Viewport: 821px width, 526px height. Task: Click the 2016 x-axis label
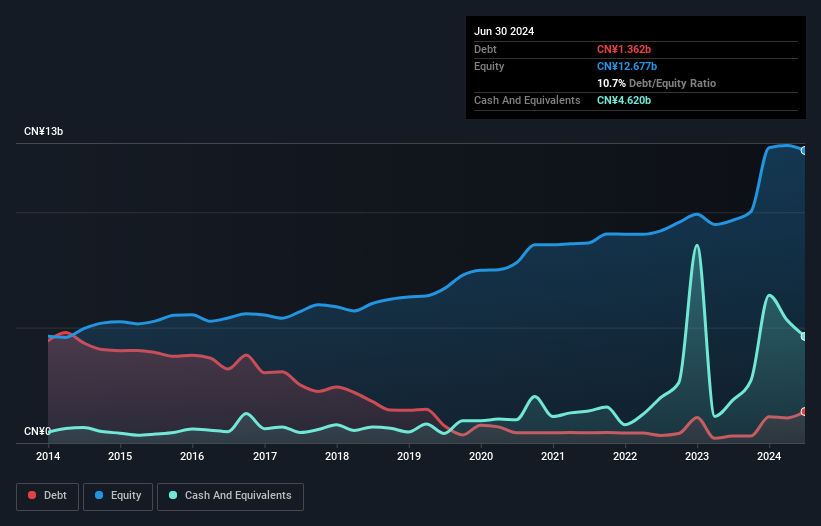192,456
